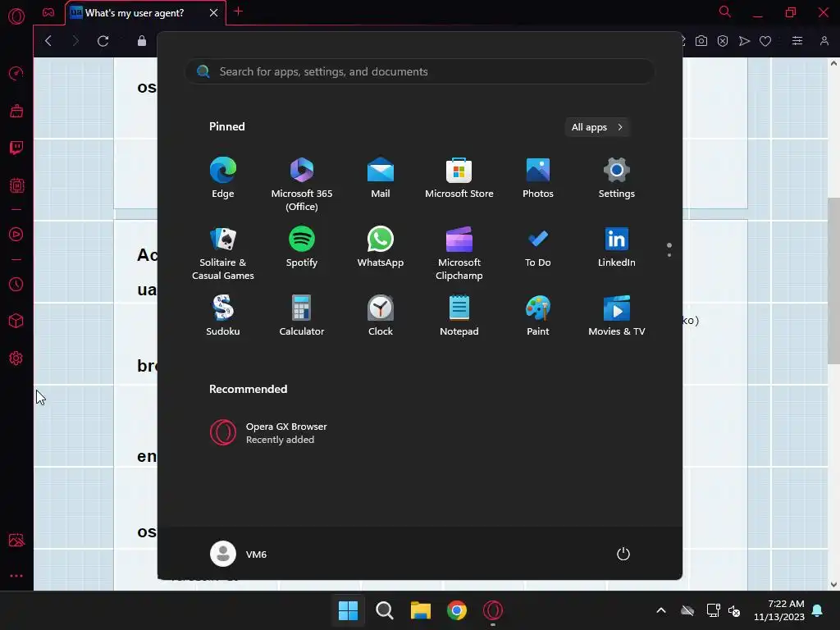Screen dimensions: 840x630
Task: Open the VM6 user account menu
Action: point(239,554)
